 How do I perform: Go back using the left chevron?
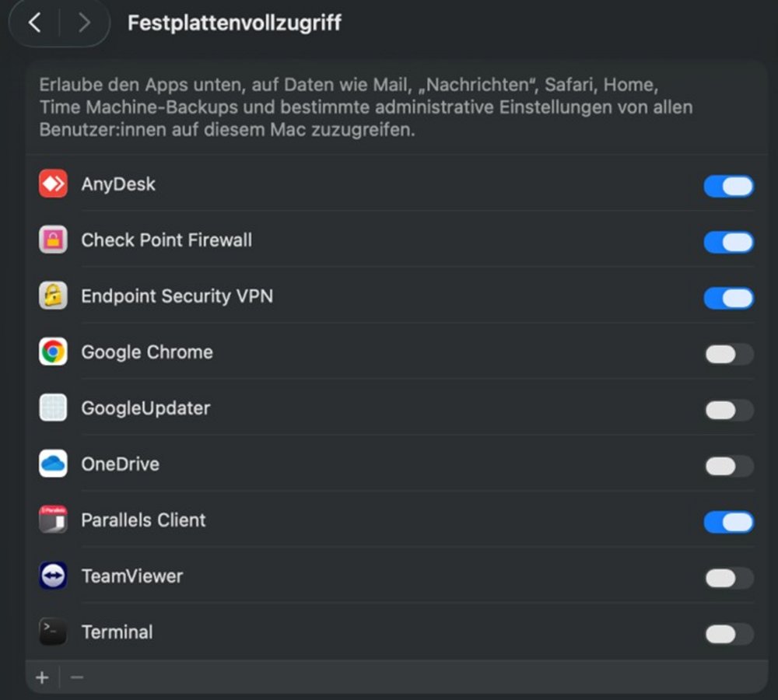click(x=35, y=23)
